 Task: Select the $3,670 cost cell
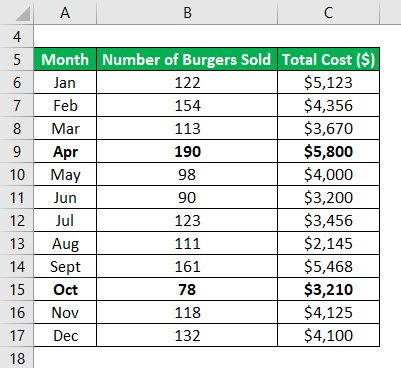point(328,128)
